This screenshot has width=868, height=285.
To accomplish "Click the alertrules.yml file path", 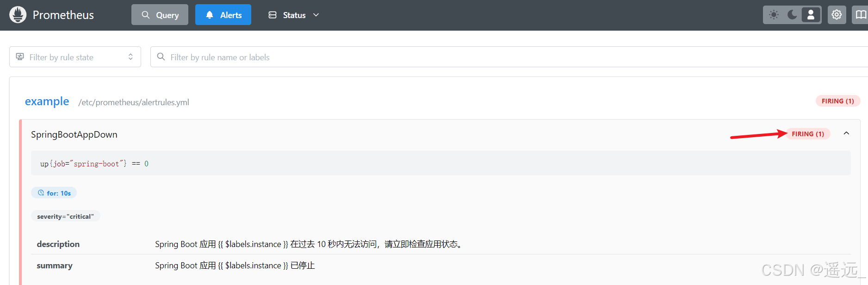I will coord(134,102).
